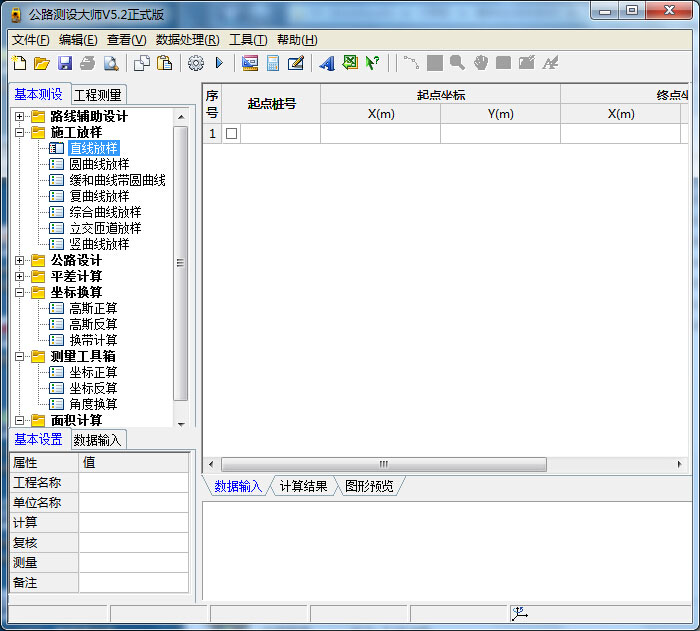Click the 起点桩号 column header

pos(271,104)
